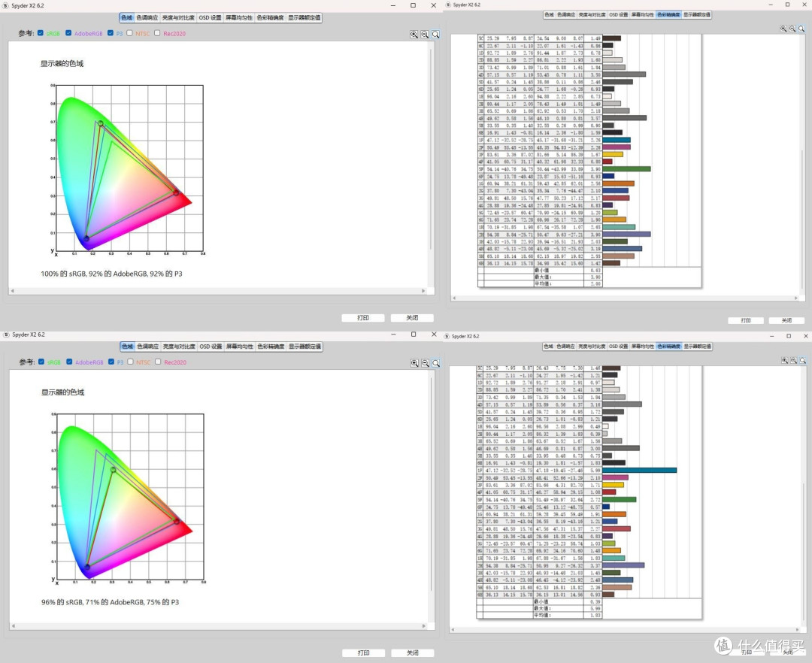
Task: Fit-to-window zoom in accuracy window with max 3.90
Action: [801, 29]
